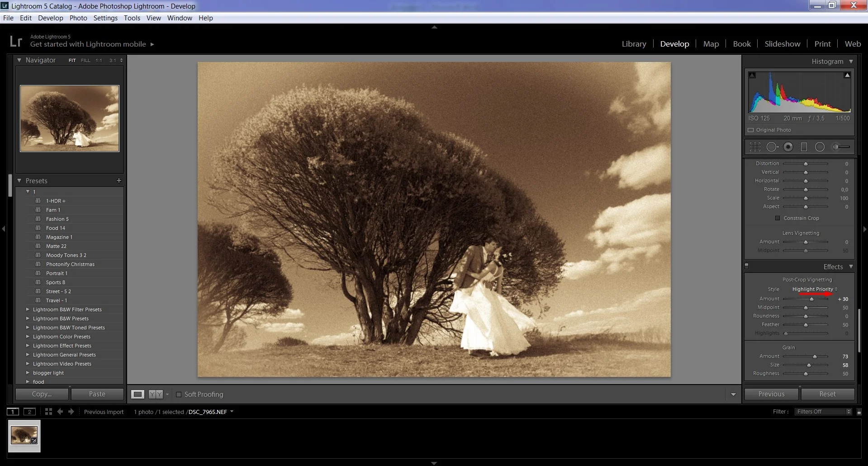Viewport: 868px width, 466px height.
Task: Collapse the Presets panel
Action: pyautogui.click(x=19, y=181)
